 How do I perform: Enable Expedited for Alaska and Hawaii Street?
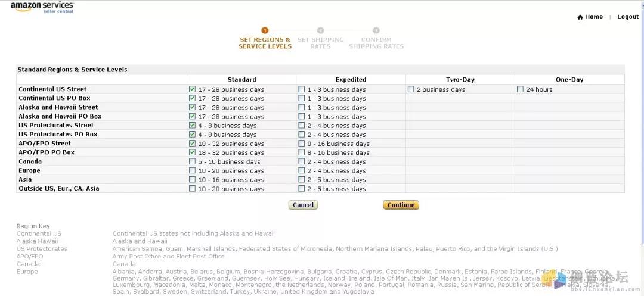point(302,107)
